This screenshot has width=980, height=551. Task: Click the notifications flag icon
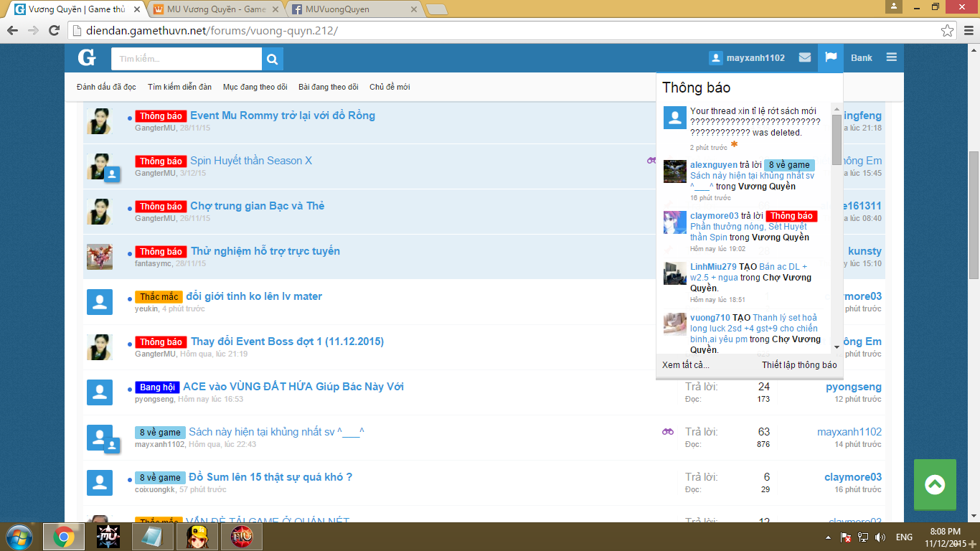[x=831, y=57]
